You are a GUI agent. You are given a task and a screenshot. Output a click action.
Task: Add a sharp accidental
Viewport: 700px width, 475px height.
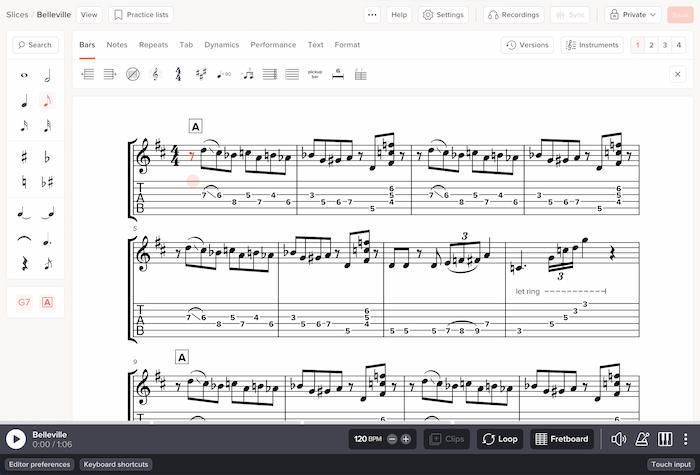click(24, 157)
